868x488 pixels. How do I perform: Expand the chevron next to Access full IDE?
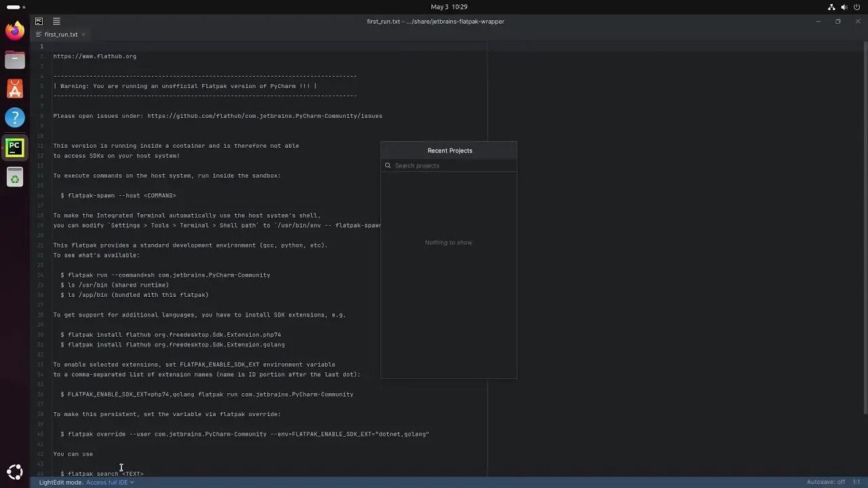[x=131, y=482]
